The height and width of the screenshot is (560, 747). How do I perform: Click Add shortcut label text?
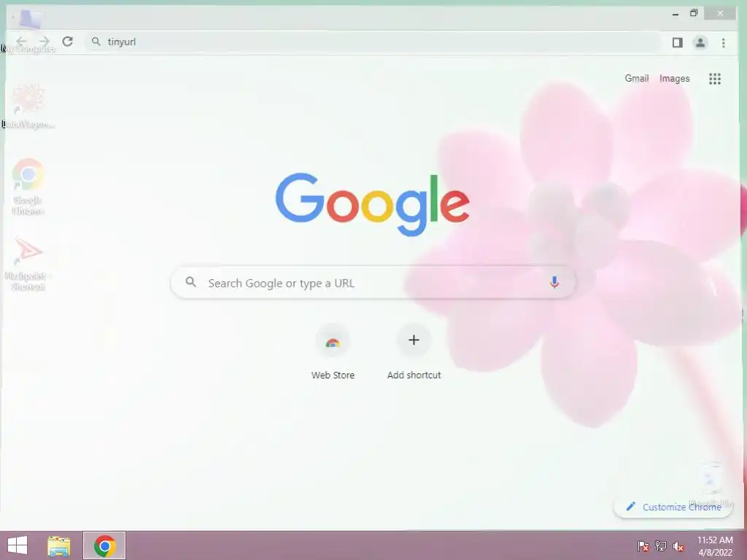click(414, 376)
